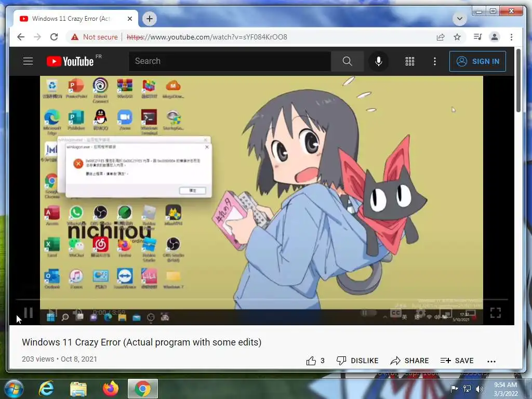
Task: Expand Chrome tab search chevron
Action: pyautogui.click(x=460, y=19)
